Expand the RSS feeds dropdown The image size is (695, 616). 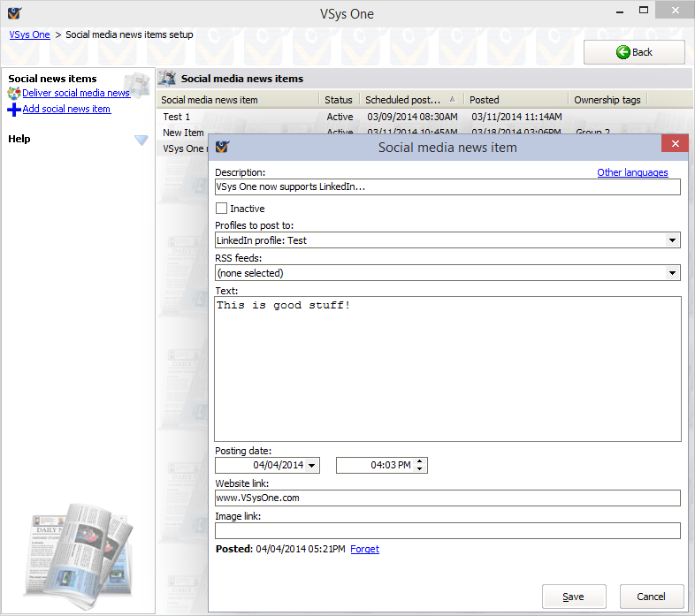[x=672, y=273]
